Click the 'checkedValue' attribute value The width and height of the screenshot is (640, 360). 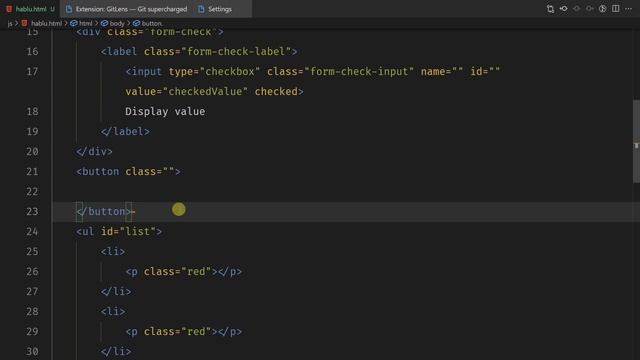205,91
